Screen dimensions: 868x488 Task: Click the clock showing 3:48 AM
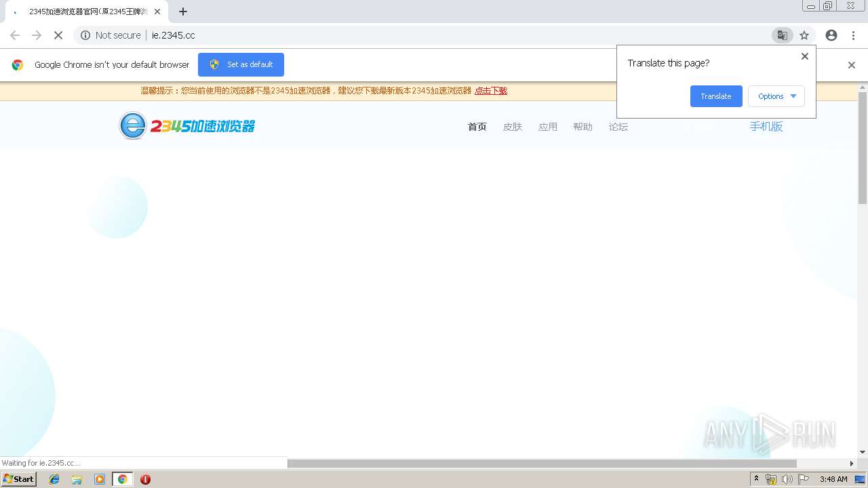click(x=833, y=479)
